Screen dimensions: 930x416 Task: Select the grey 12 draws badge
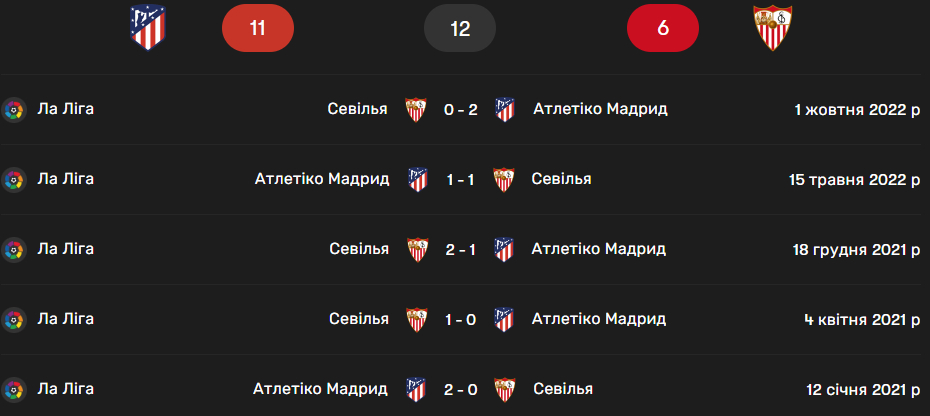(x=460, y=29)
